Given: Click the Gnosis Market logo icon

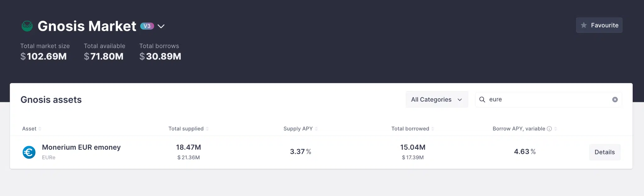Looking at the screenshot, I should pyautogui.click(x=27, y=26).
